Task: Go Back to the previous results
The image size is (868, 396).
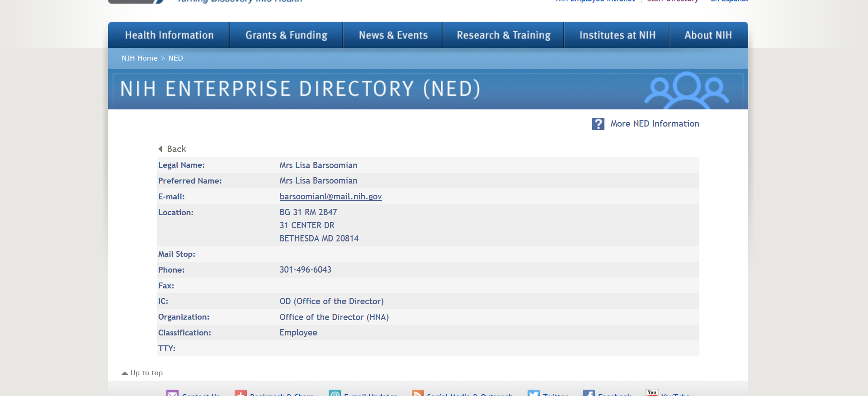Action: [x=176, y=149]
